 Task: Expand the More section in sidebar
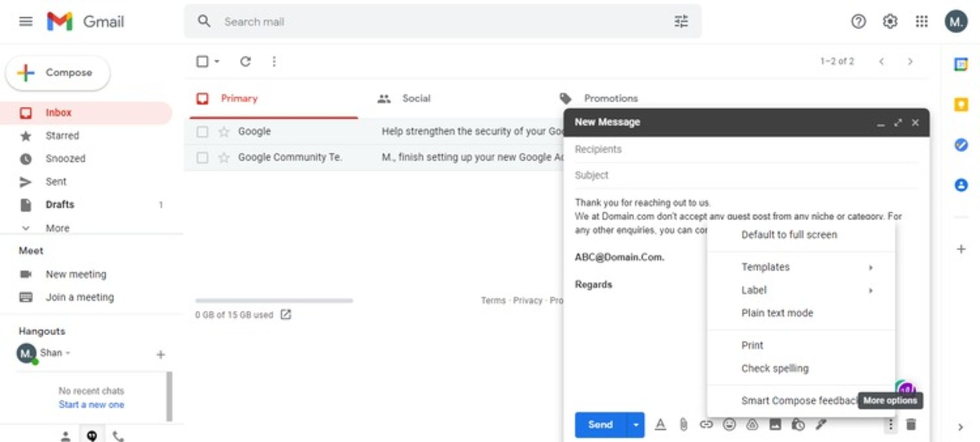click(57, 228)
